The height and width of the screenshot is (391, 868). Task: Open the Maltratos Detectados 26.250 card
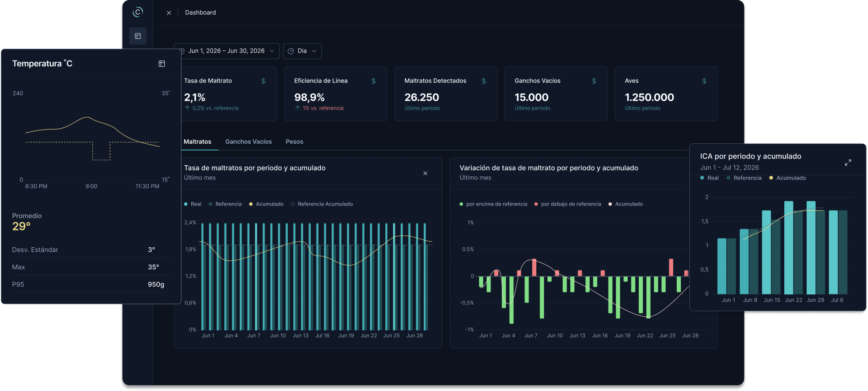(446, 94)
